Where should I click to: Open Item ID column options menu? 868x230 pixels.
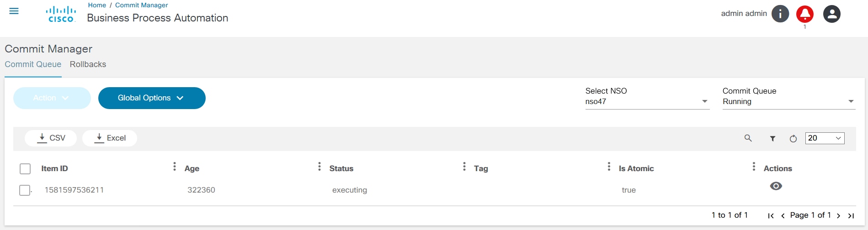click(x=175, y=167)
